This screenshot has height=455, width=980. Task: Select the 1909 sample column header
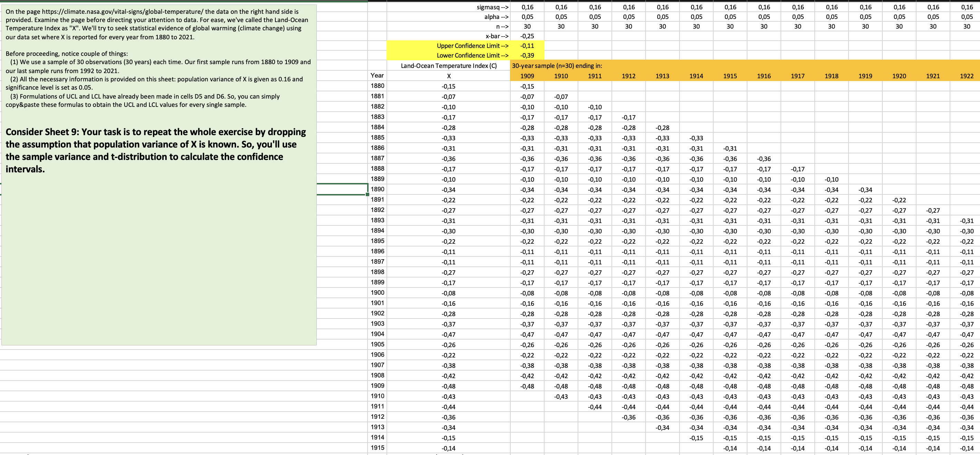pos(527,76)
